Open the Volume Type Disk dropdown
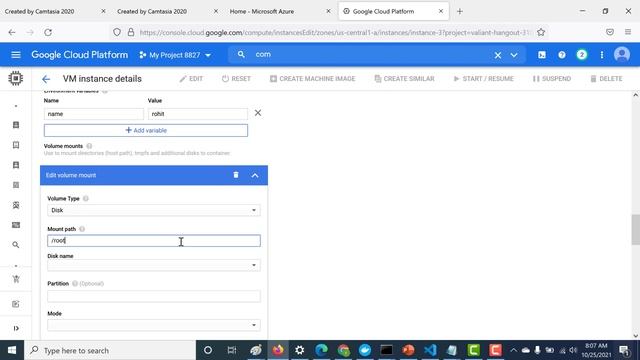640x360 pixels. click(x=154, y=210)
